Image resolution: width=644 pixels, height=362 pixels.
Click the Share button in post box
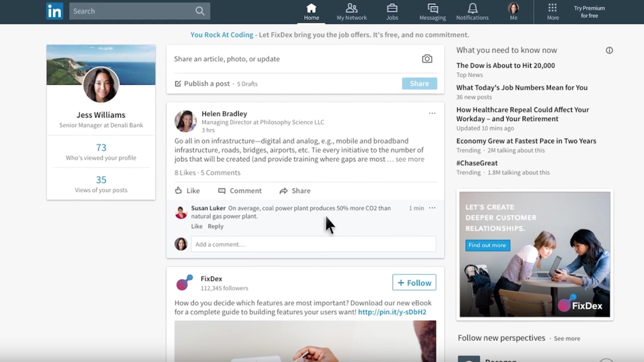(420, 83)
